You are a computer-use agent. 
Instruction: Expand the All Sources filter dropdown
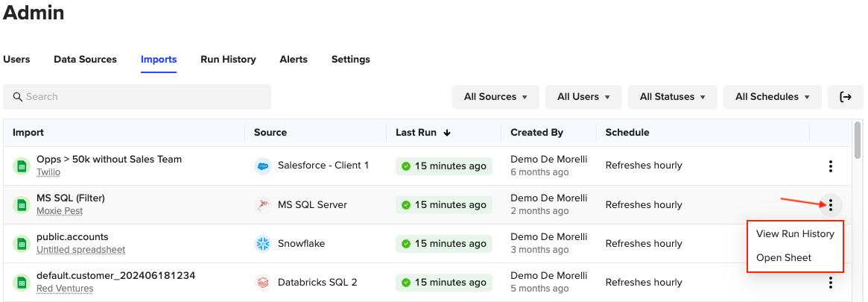pos(495,97)
